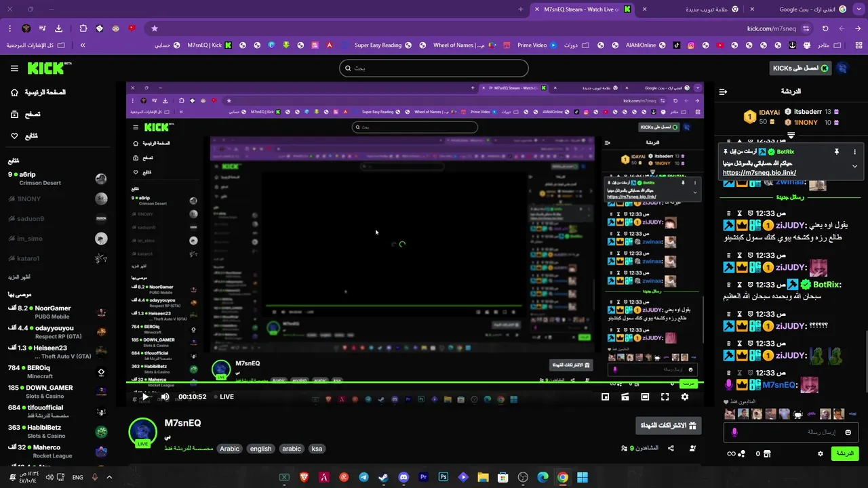The width and height of the screenshot is (868, 488).
Task: Click the pin icon on the pinned message
Action: pyautogui.click(x=837, y=152)
